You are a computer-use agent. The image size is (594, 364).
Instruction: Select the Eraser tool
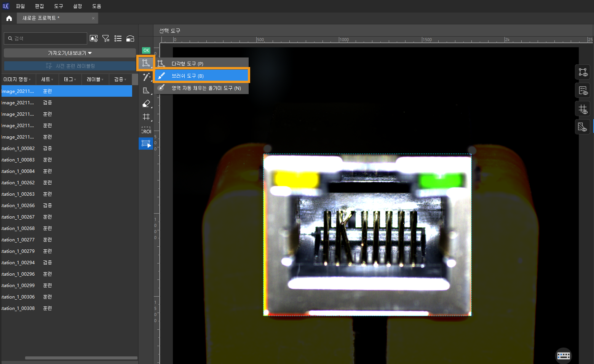[146, 104]
